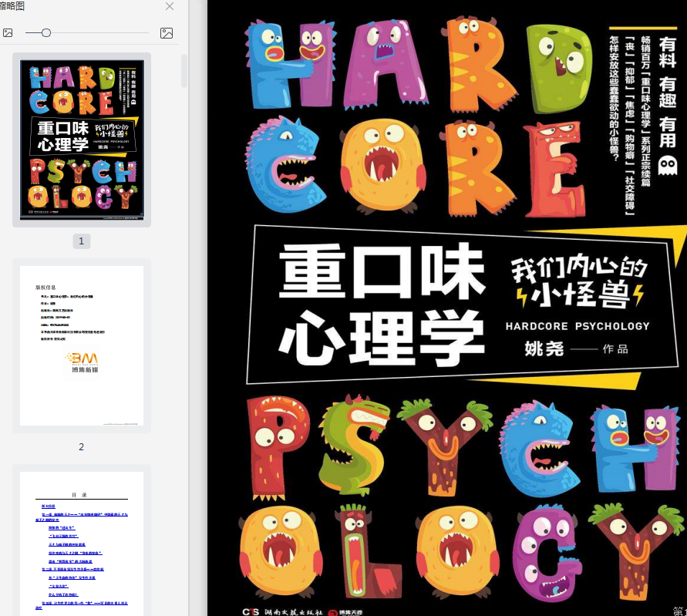Click the page number 2 label under thumbnail

click(x=82, y=447)
